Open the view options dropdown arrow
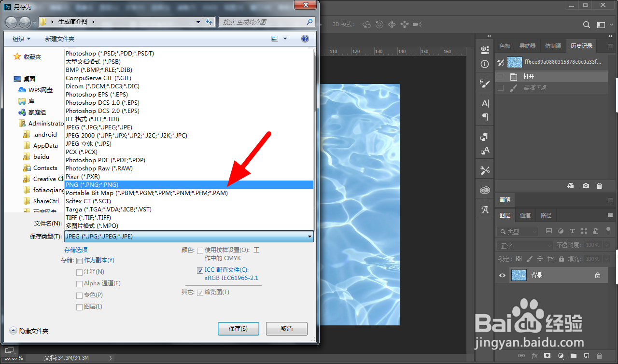This screenshot has height=364, width=618. tap(285, 39)
